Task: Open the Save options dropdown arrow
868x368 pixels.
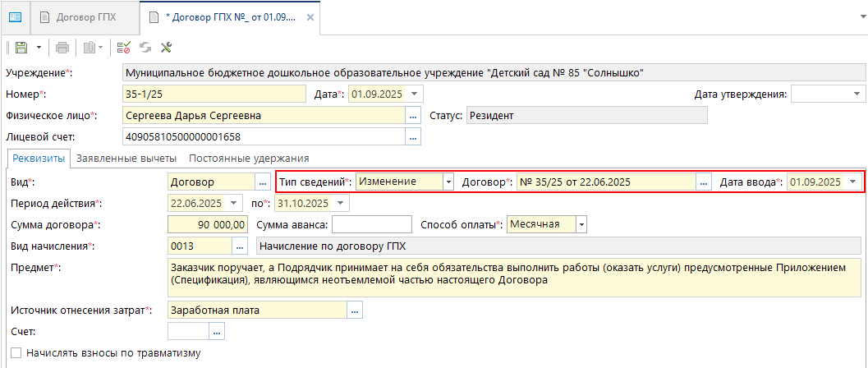Action: point(39,48)
